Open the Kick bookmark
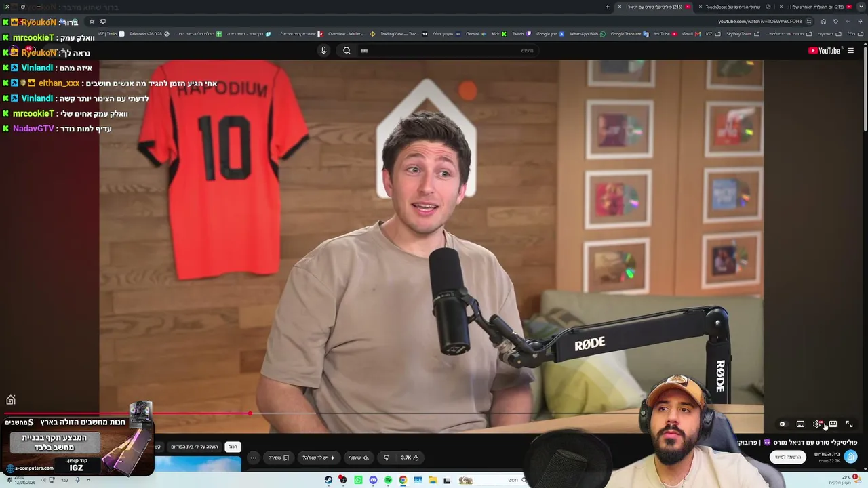 click(x=500, y=33)
